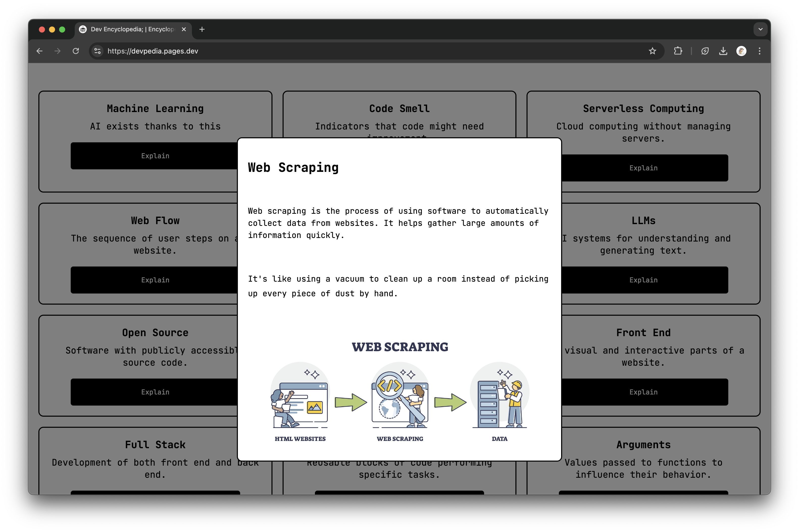Click the bookmark/star icon in address bar

click(x=653, y=51)
